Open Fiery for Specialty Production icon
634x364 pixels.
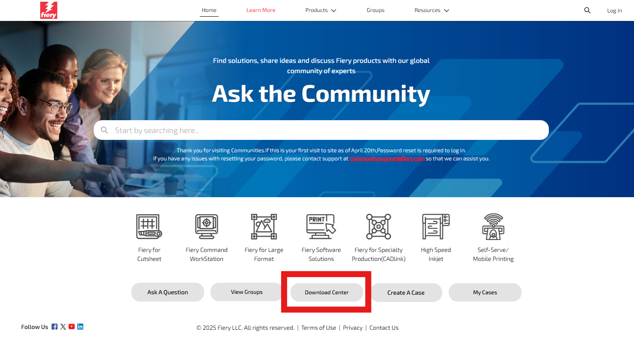pos(379,226)
